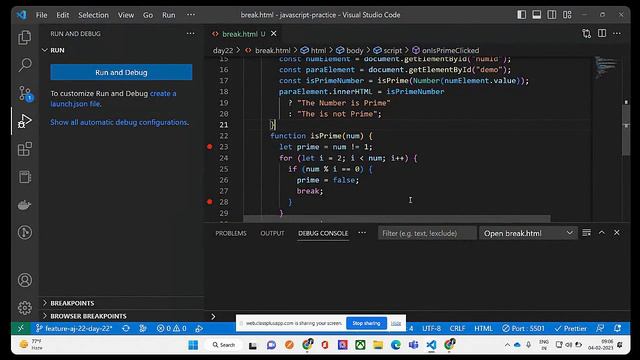Click the Stop sharing button
The image size is (640, 360).
[366, 323]
